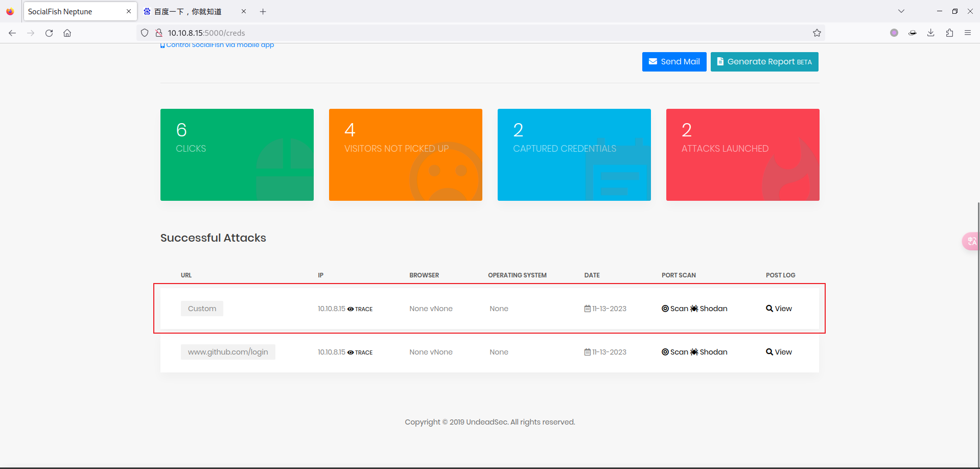980x469 pixels.
Task: Go to the browser home page icon
Action: 67,33
